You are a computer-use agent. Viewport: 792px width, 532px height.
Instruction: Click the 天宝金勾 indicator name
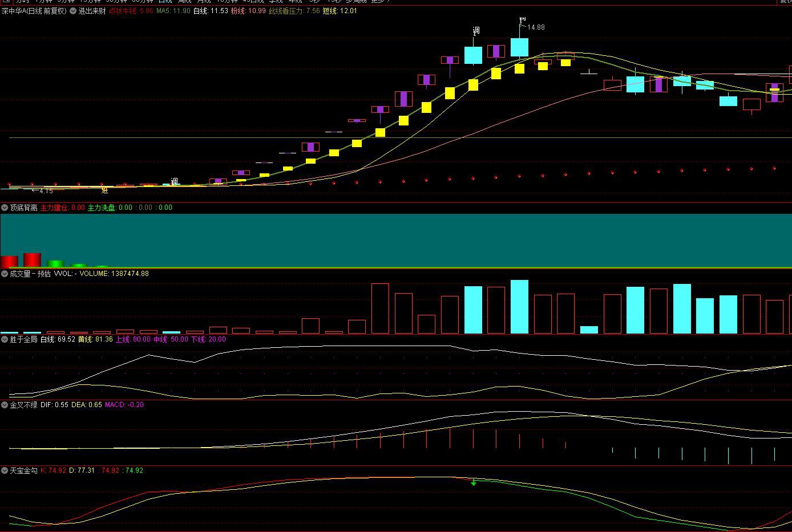(23, 470)
